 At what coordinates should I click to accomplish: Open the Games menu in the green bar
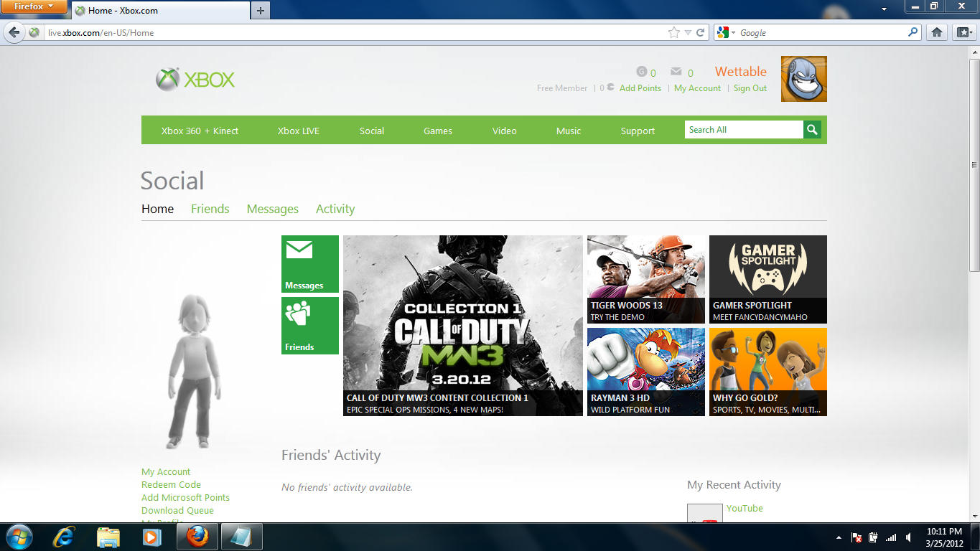coord(438,131)
